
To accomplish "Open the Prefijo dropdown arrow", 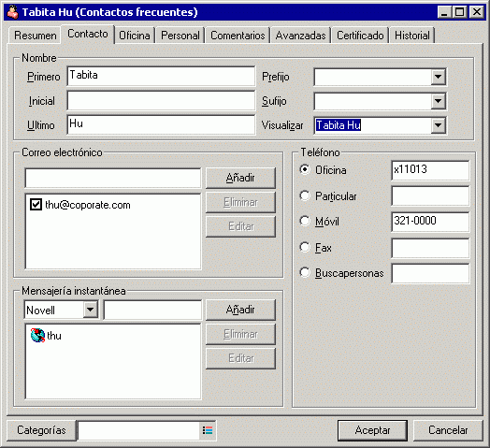I will pos(439,77).
